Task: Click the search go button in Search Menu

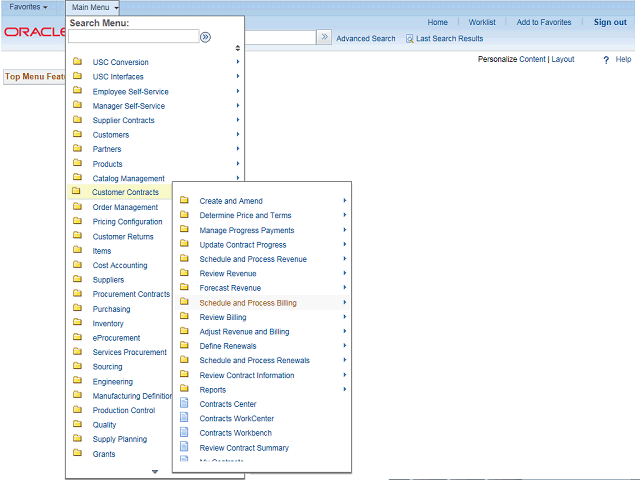Action: (x=206, y=37)
